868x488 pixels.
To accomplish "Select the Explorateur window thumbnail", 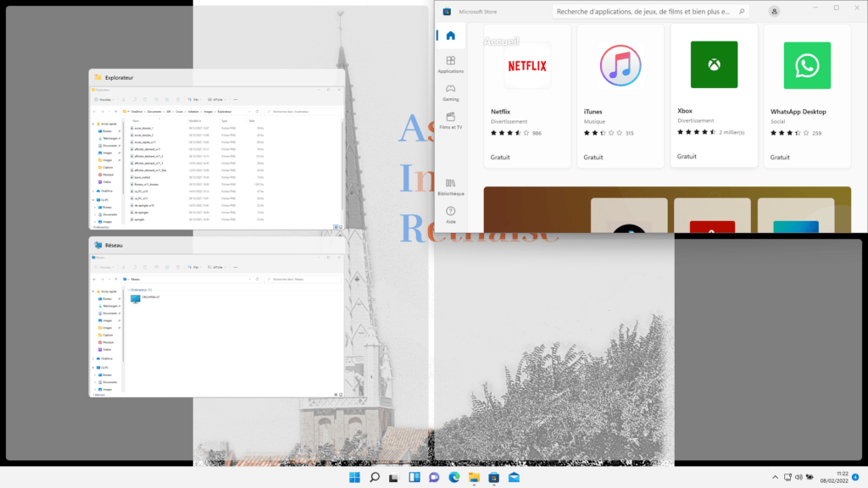I will (x=216, y=149).
